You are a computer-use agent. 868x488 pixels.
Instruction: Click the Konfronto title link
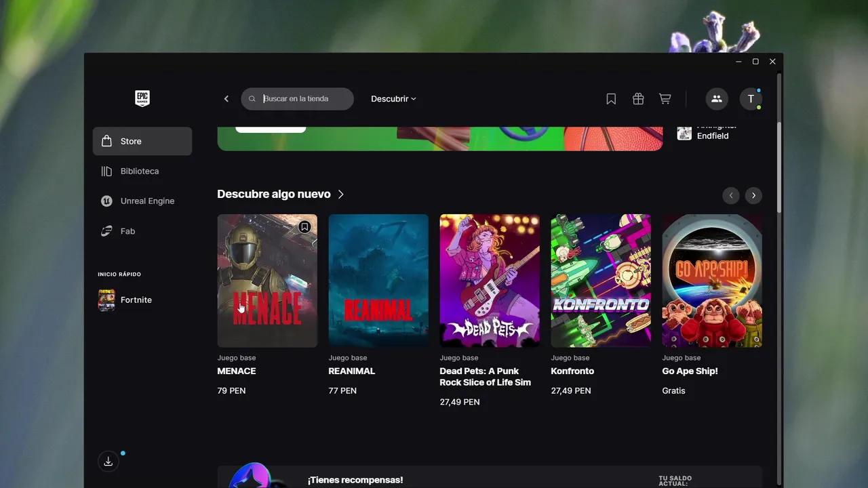pos(572,371)
